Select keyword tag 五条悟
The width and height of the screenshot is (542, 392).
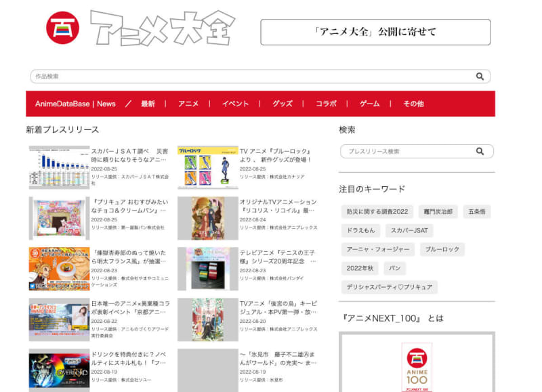[x=477, y=212]
